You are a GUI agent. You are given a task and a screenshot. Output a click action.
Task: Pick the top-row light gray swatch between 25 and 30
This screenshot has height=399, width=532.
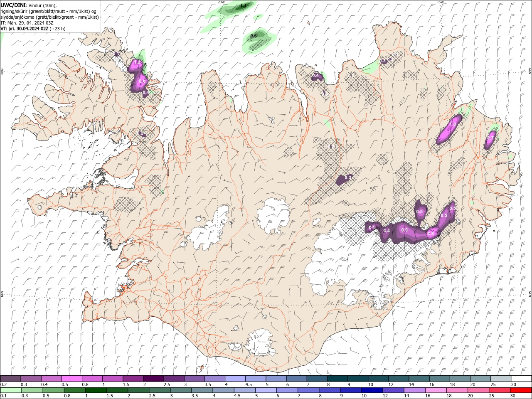501,379
